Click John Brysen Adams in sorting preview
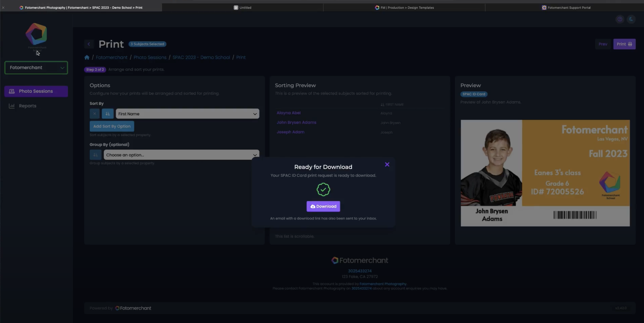Image resolution: width=644 pixels, height=323 pixels. pos(296,122)
